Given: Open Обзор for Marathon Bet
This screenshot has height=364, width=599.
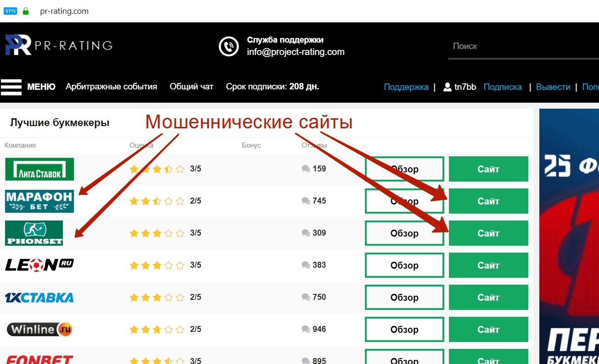Looking at the screenshot, I should click(x=404, y=201).
